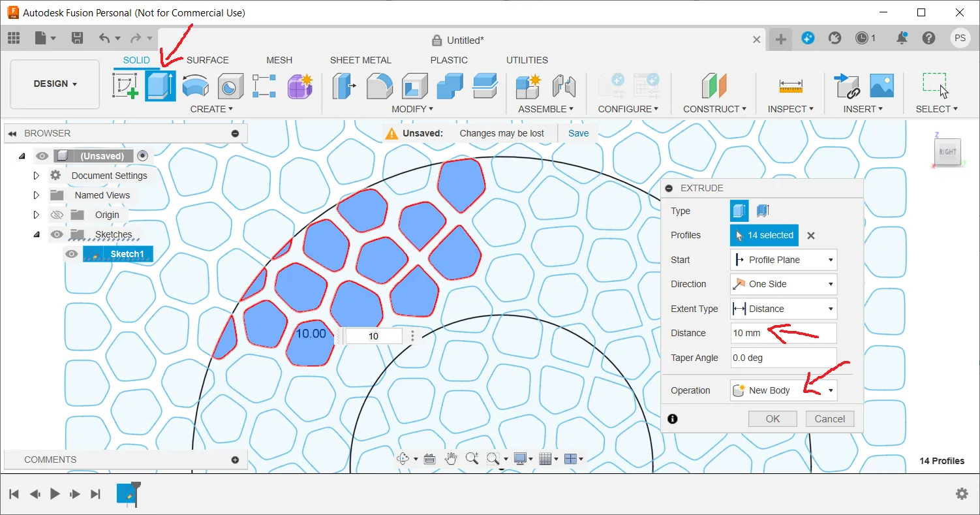Click the Save link in unsaved banner
This screenshot has width=980, height=515.
pyautogui.click(x=578, y=133)
